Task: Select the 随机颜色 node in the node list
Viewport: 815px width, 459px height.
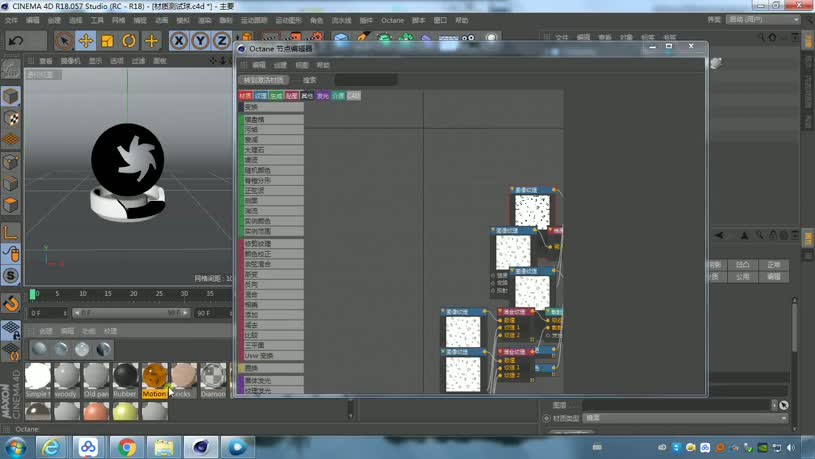Action: click(x=271, y=170)
